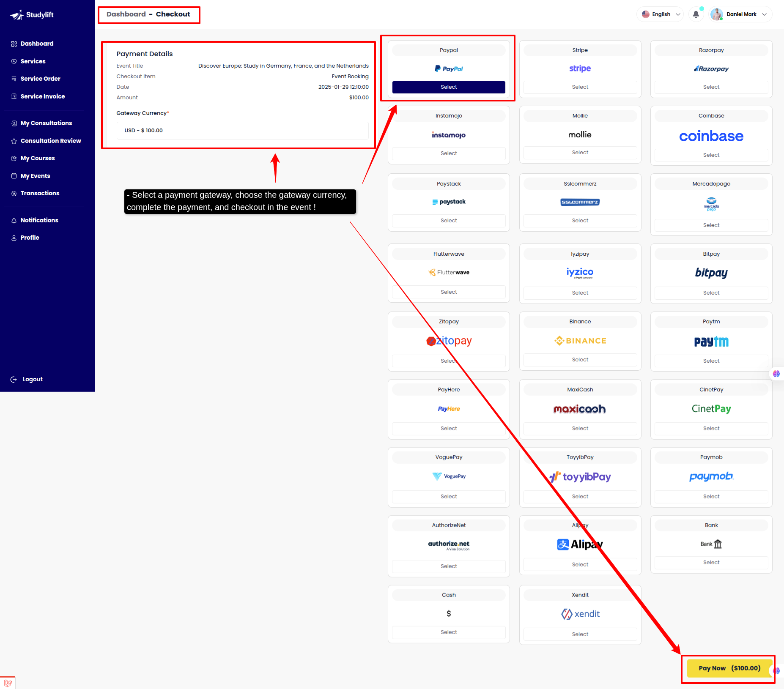This screenshot has height=689, width=784.
Task: Click the US flag language icon
Action: click(x=645, y=14)
